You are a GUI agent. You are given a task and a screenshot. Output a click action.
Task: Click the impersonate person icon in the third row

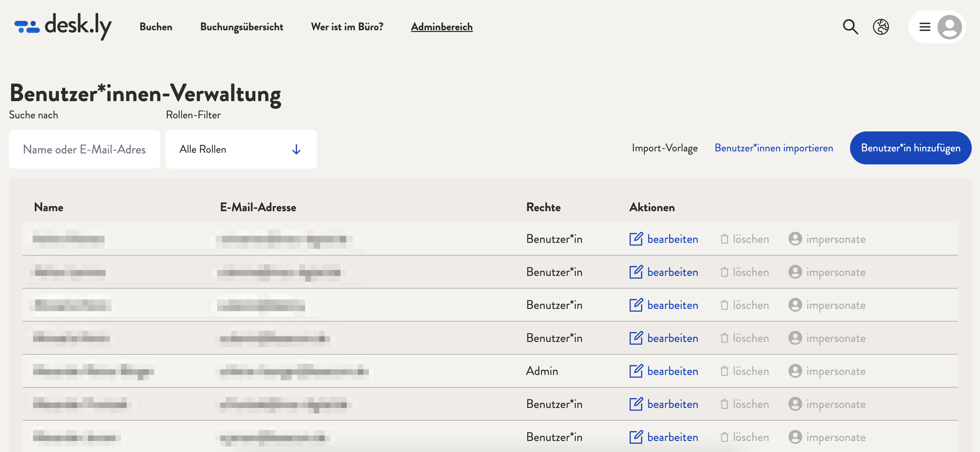(795, 305)
